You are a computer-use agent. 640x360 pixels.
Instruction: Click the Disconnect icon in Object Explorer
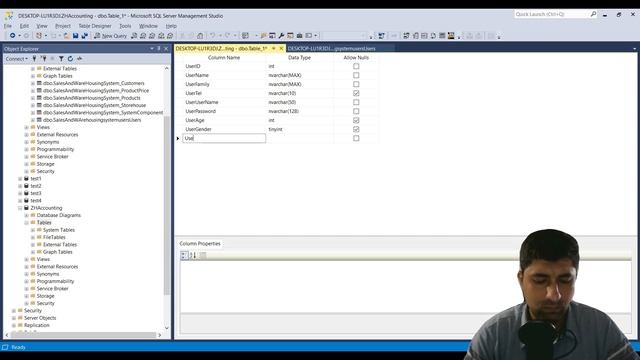click(44, 59)
